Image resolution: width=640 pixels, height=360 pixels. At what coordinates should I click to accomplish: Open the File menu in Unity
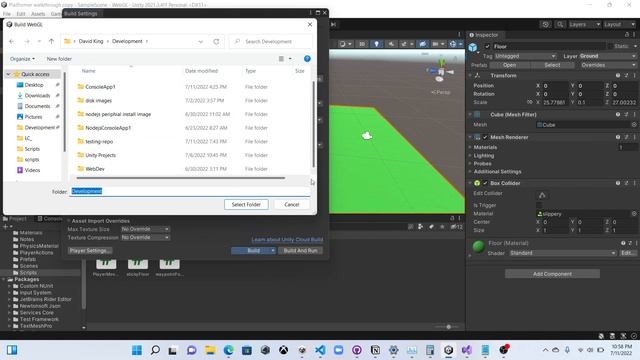[7, 13]
